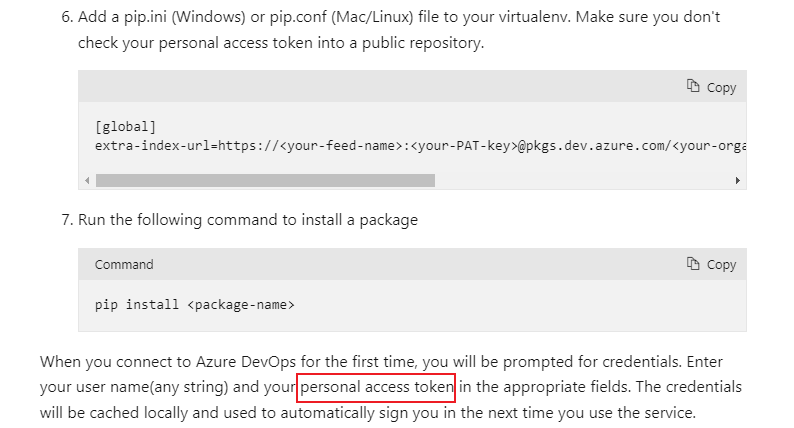Click the left scroll arrow under the code block
The height and width of the screenshot is (428, 794).
point(87,181)
